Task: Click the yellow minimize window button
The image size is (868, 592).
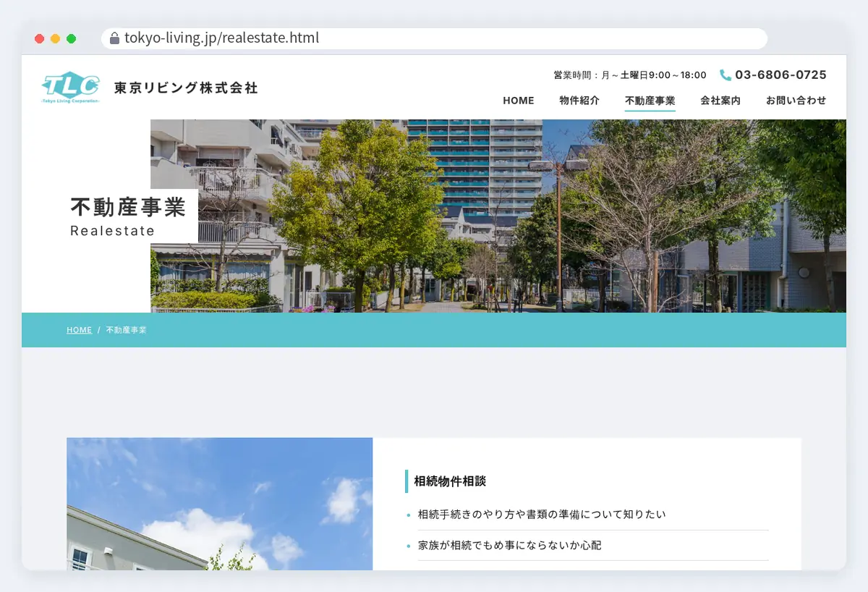Action: pyautogui.click(x=55, y=38)
